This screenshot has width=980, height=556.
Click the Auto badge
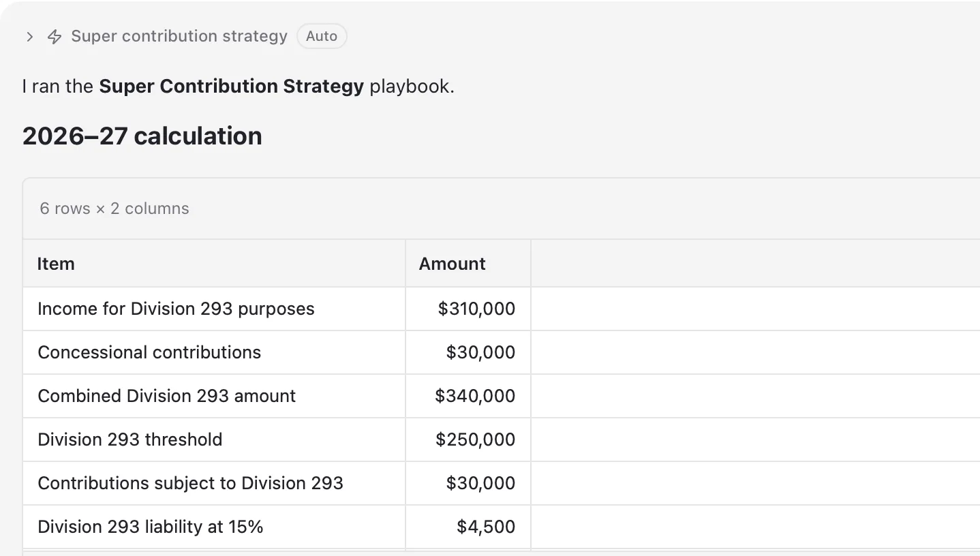322,36
